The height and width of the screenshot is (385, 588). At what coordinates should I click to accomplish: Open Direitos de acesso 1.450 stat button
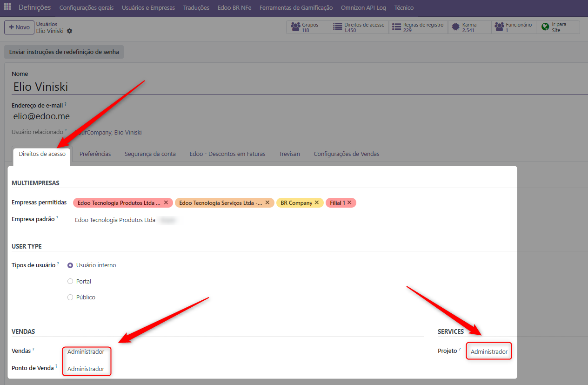click(x=359, y=27)
